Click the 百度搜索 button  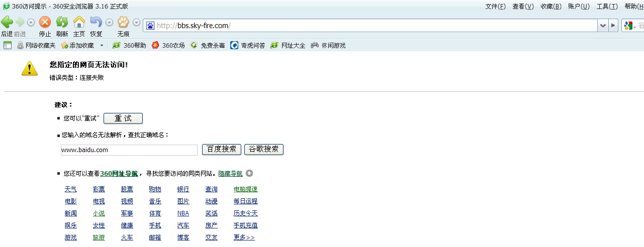coord(222,150)
